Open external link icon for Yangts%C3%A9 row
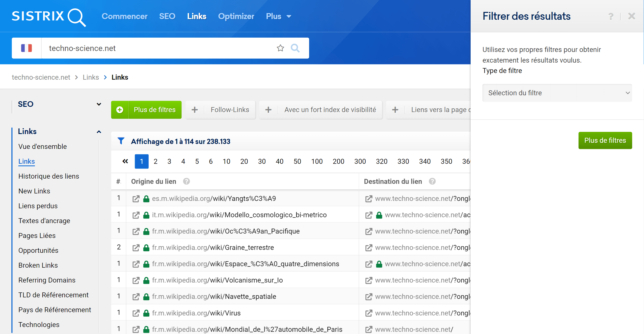The height and width of the screenshot is (334, 644). click(136, 199)
